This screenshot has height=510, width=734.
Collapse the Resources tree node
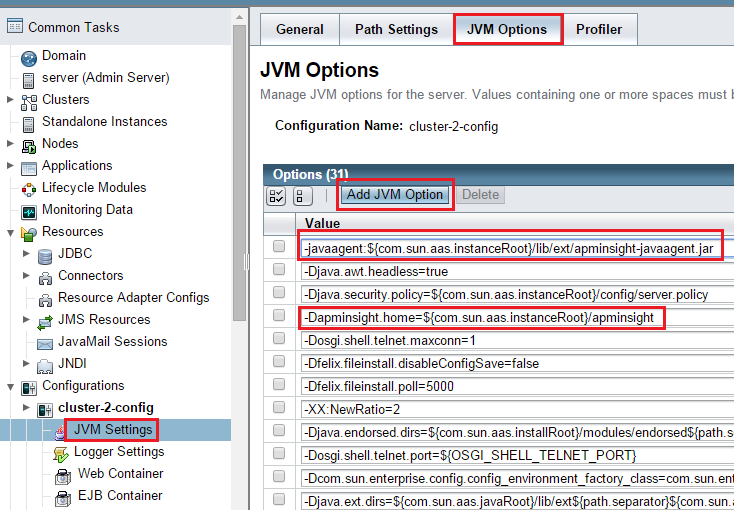(x=10, y=232)
